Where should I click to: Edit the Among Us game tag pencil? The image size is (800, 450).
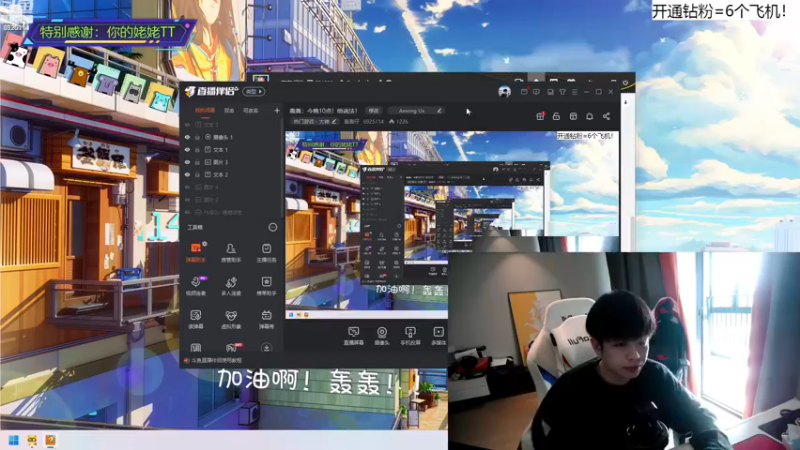point(439,110)
